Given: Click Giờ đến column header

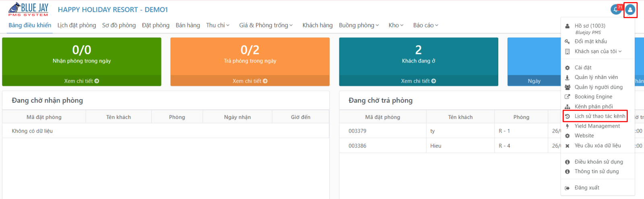Looking at the screenshot, I should [301, 117].
